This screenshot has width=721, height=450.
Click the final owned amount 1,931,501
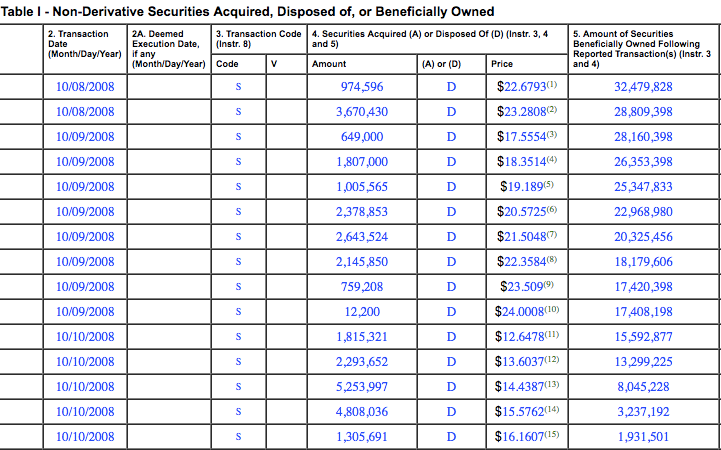[x=642, y=437]
